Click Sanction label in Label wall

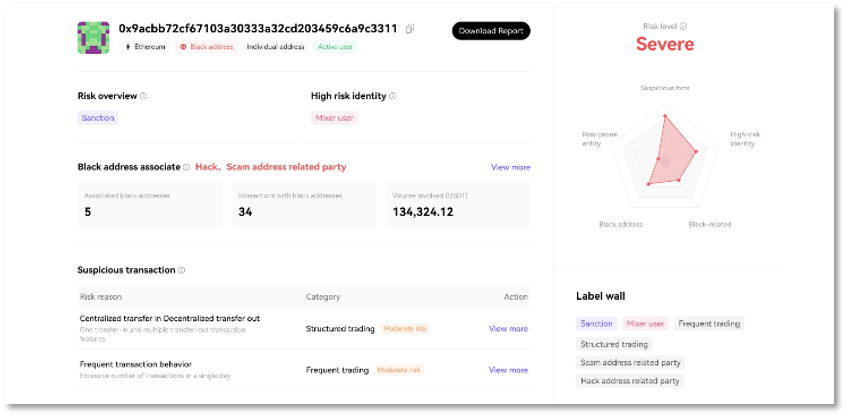pos(597,324)
